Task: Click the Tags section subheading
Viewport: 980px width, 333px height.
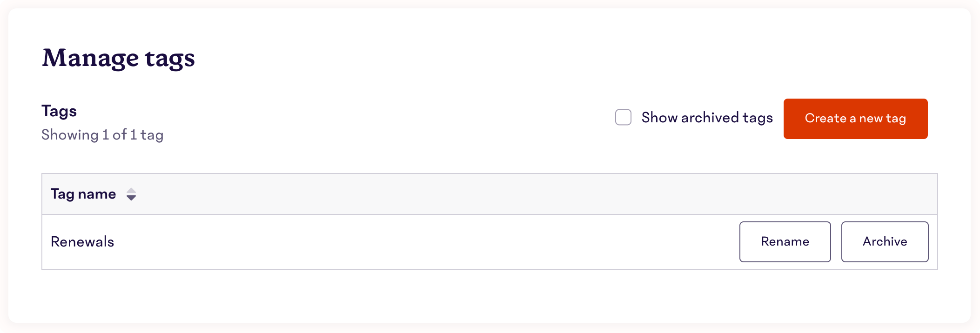Action: point(59,111)
